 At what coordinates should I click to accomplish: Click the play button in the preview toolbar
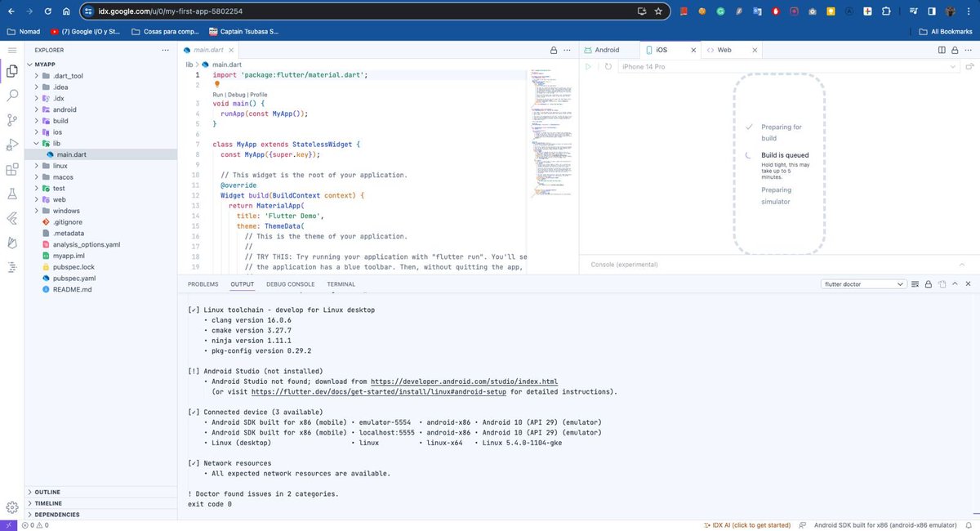pyautogui.click(x=588, y=66)
